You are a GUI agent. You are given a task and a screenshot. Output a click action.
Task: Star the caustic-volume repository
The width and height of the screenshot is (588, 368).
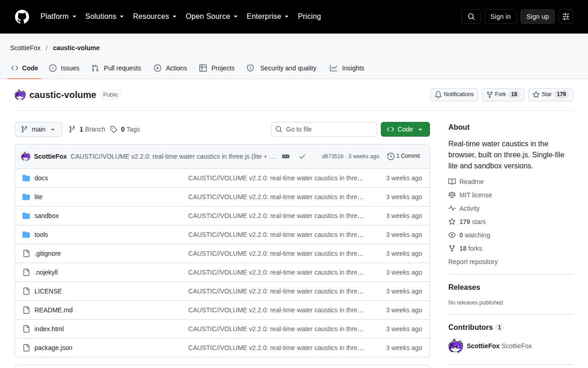[551, 94]
